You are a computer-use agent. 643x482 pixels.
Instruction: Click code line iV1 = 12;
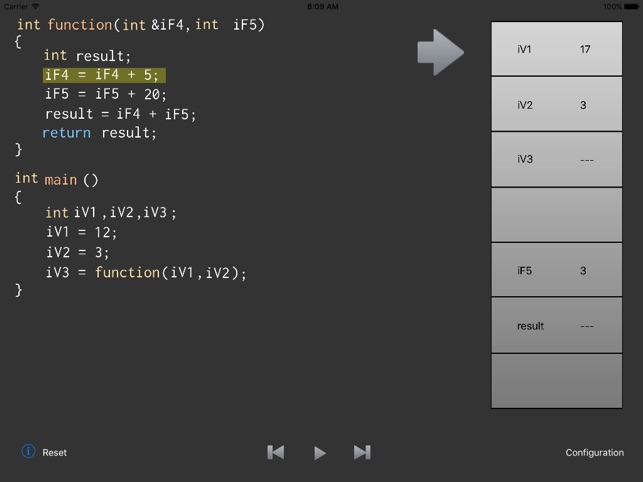click(81, 232)
